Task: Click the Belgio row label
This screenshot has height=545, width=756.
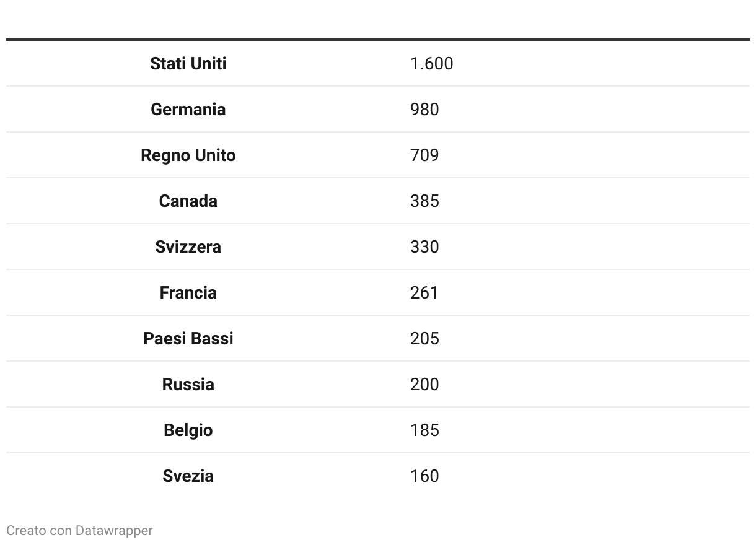Action: (x=188, y=430)
